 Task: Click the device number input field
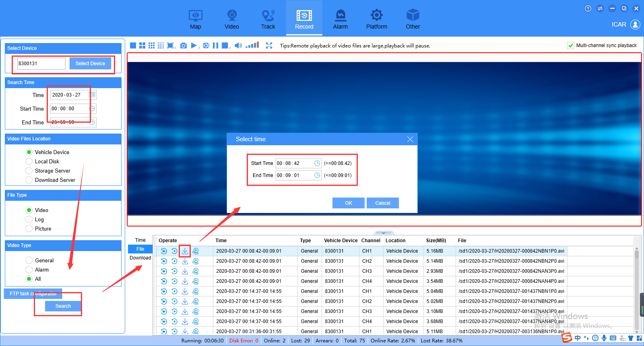pyautogui.click(x=41, y=64)
